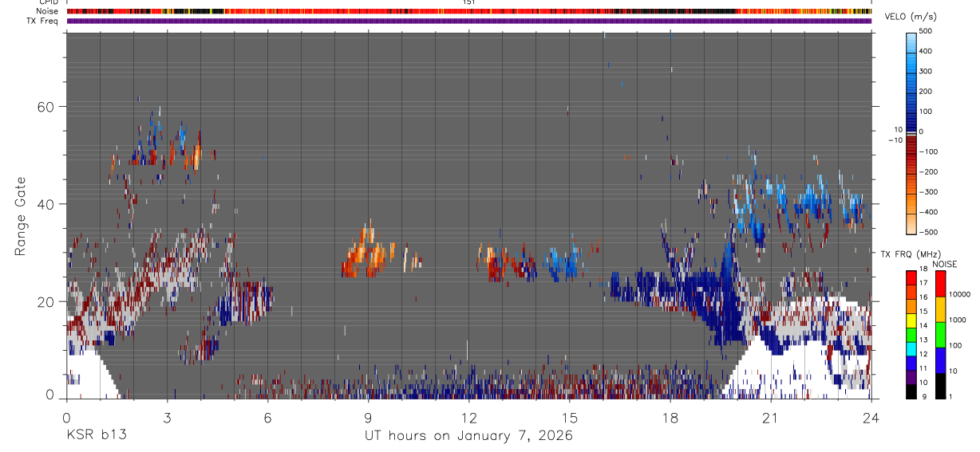Image resolution: width=980 pixels, height=452 pixels.
Task: Click the yellow segment of TX FRQ bar
Action: (x=911, y=320)
